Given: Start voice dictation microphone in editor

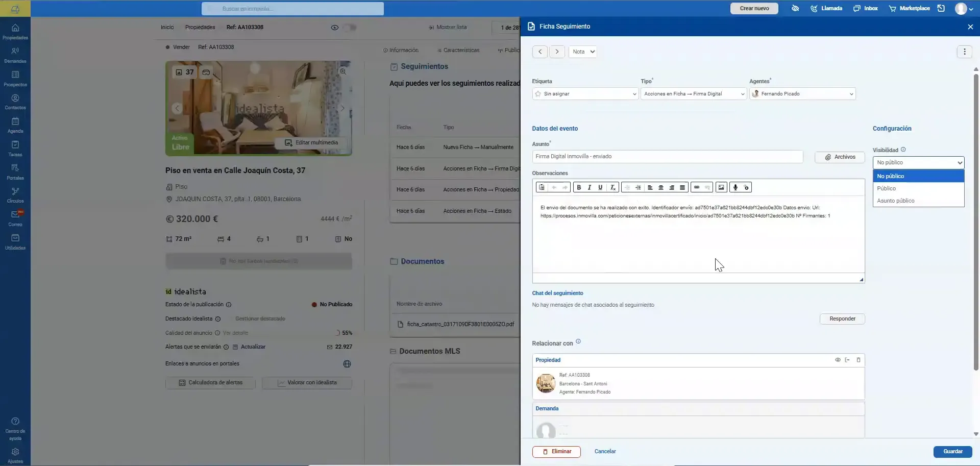Looking at the screenshot, I should 736,187.
